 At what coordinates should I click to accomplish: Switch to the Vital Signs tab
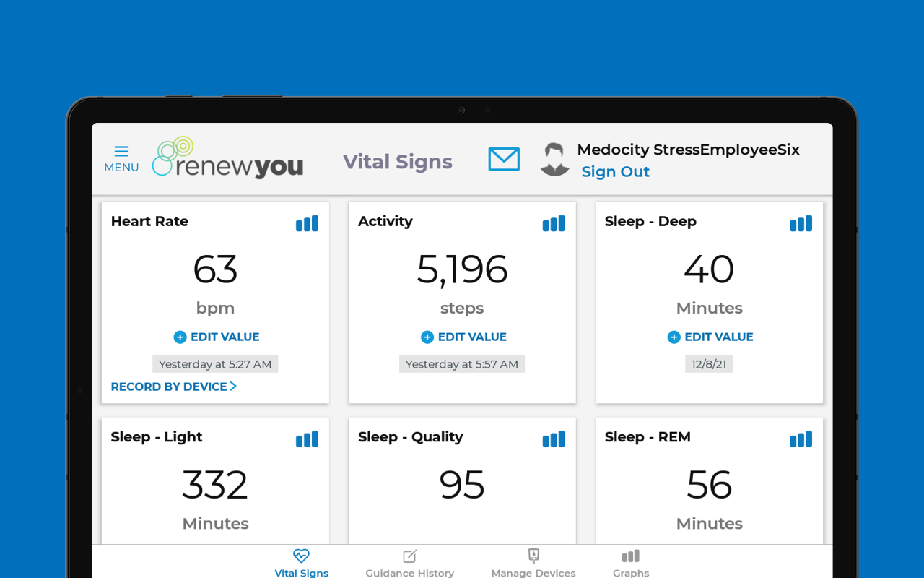(x=301, y=563)
